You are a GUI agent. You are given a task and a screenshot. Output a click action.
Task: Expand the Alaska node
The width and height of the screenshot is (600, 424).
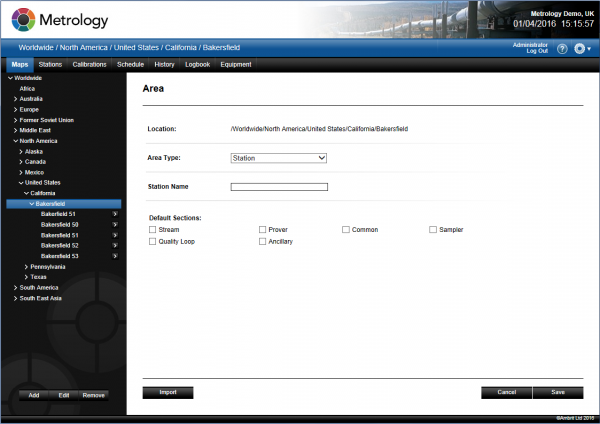[21, 152]
